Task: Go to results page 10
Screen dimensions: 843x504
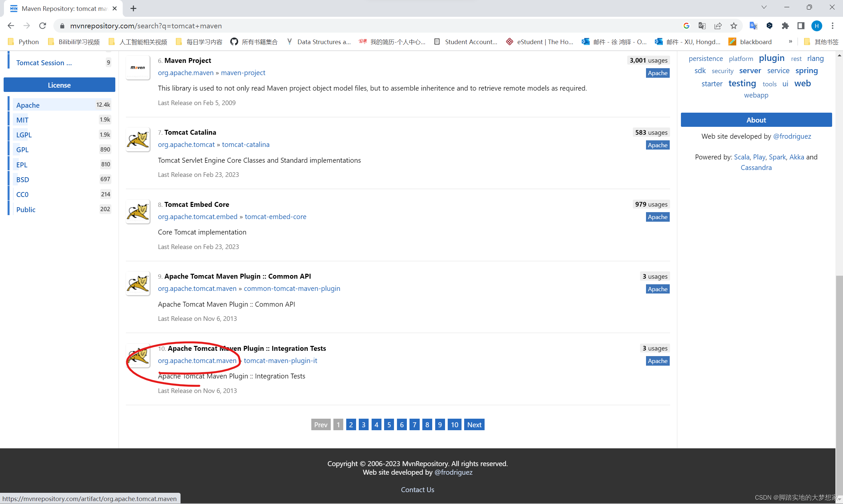Action: point(455,425)
